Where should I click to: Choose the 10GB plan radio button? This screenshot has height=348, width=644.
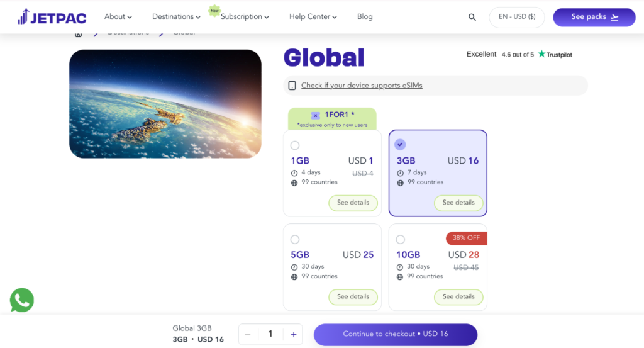point(401,239)
